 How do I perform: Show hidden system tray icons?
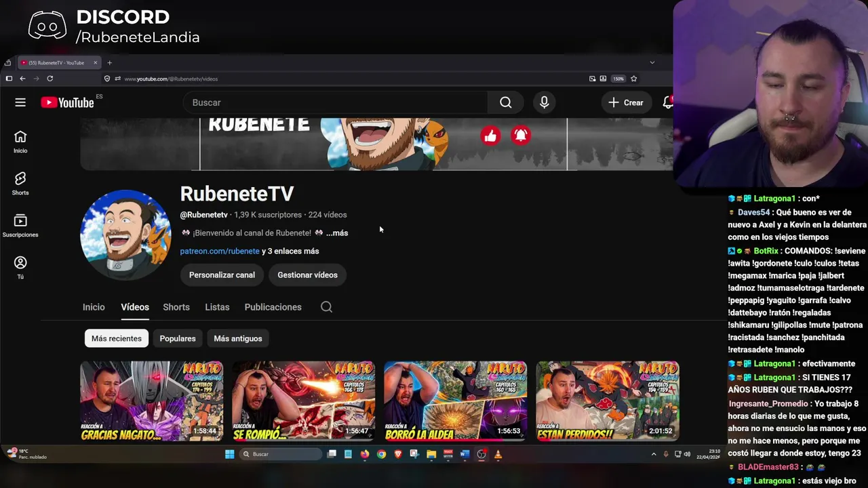pos(654,454)
